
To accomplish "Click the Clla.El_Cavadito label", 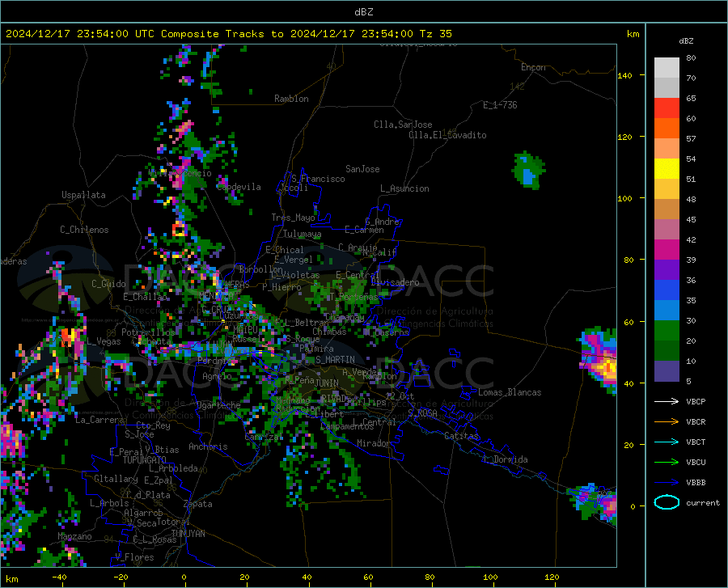I will coord(447,135).
